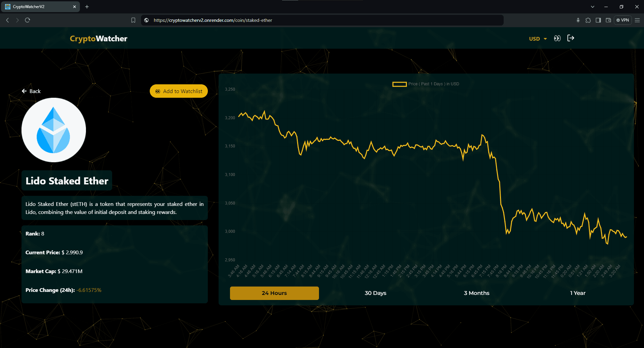
Task: Open the browser wallet icon
Action: tap(608, 20)
